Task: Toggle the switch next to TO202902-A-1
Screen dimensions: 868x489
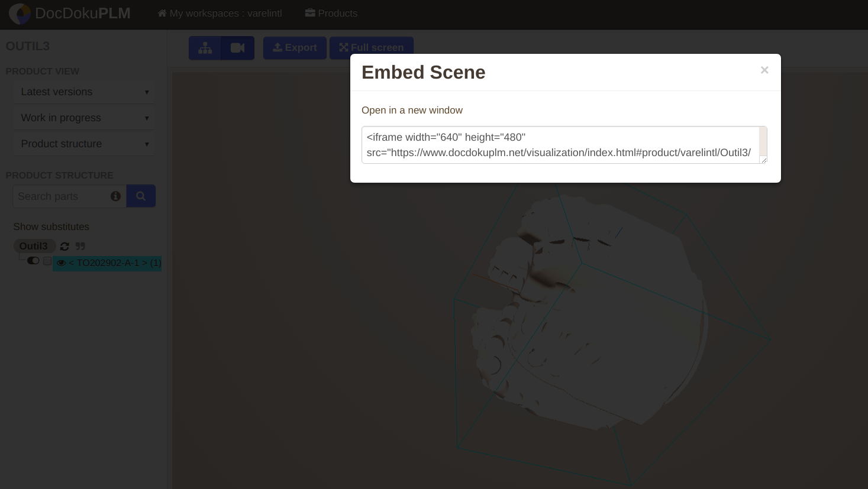Action: (33, 261)
